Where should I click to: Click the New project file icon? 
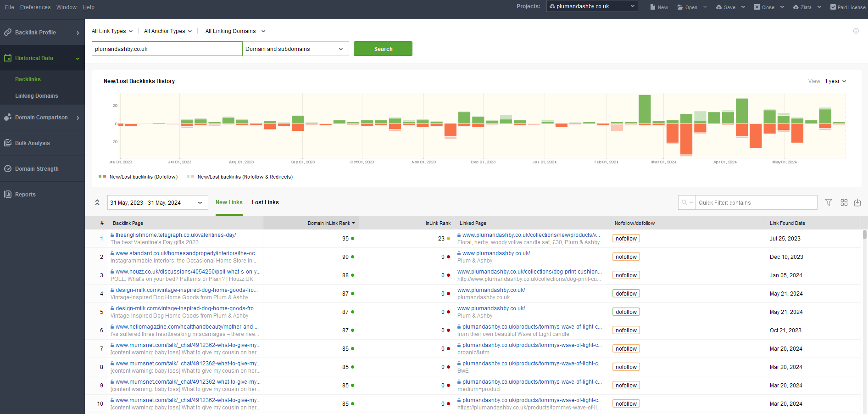pyautogui.click(x=653, y=7)
